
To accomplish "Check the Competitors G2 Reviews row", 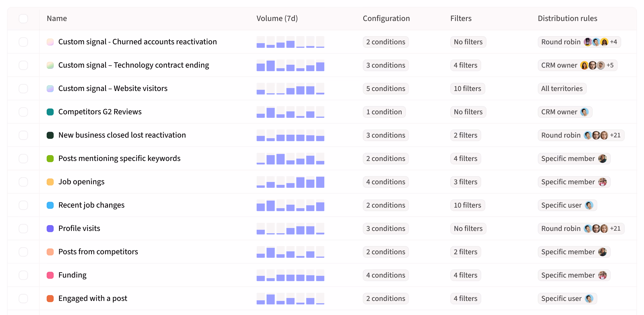I will [x=23, y=112].
